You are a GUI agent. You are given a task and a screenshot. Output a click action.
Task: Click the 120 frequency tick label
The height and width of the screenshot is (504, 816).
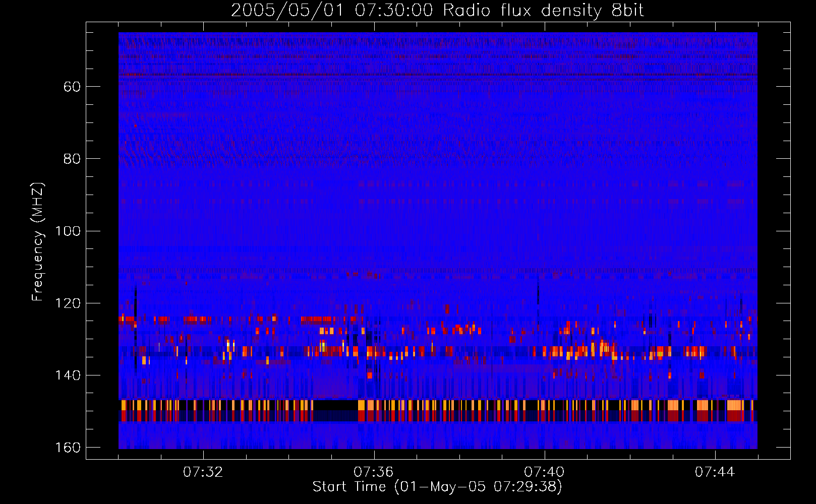tap(68, 303)
